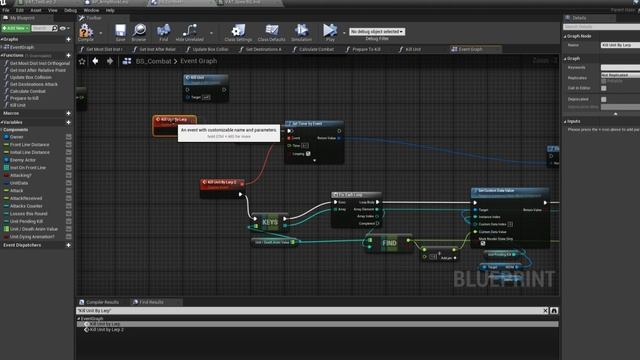
Task: Select the For Each Loop node
Action: tap(356, 209)
